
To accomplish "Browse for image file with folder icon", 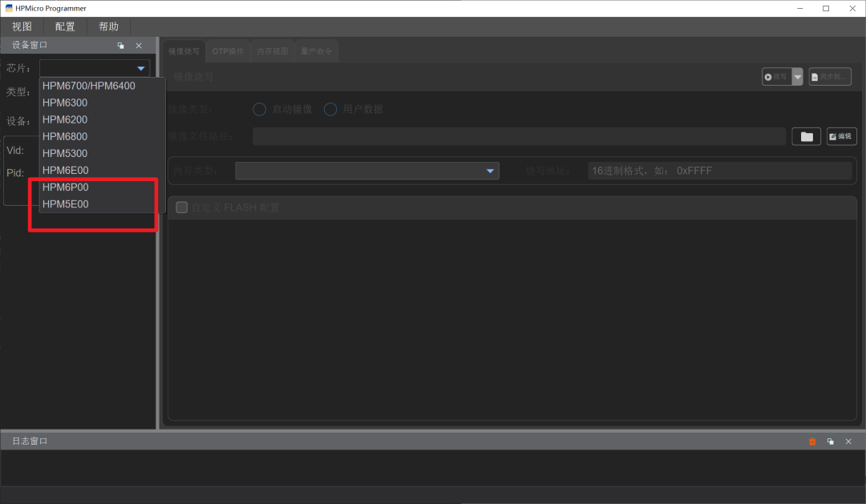I will click(x=807, y=136).
